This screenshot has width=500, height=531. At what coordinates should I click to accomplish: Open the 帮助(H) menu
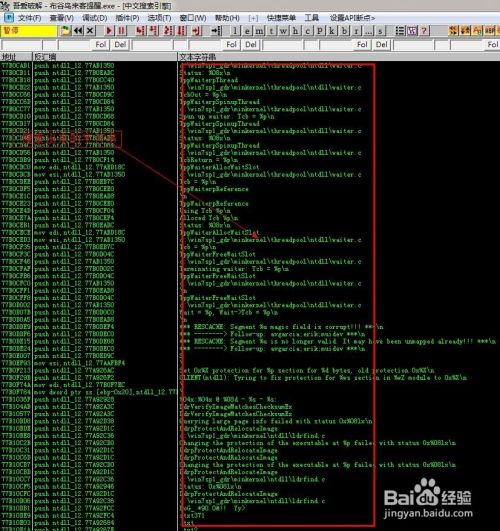pos(227,18)
